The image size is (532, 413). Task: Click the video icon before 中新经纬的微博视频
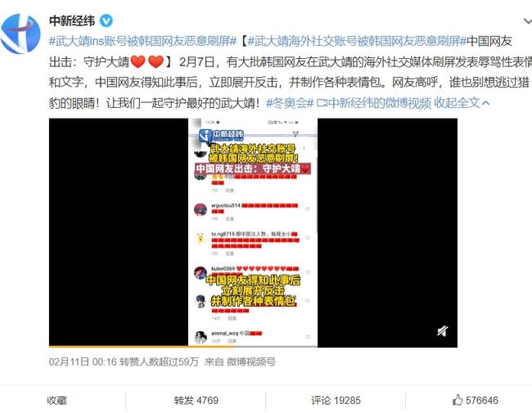click(322, 103)
